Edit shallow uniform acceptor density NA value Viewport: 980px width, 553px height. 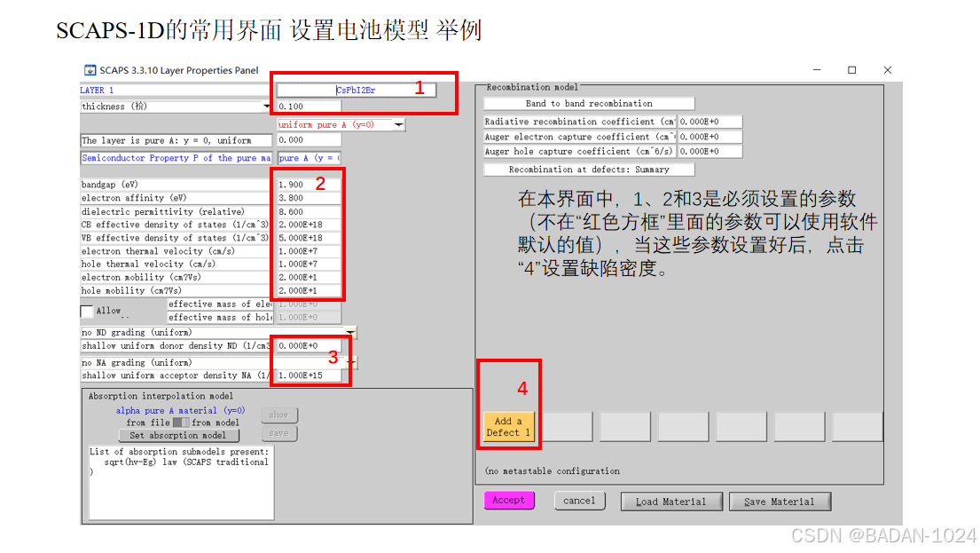click(309, 375)
